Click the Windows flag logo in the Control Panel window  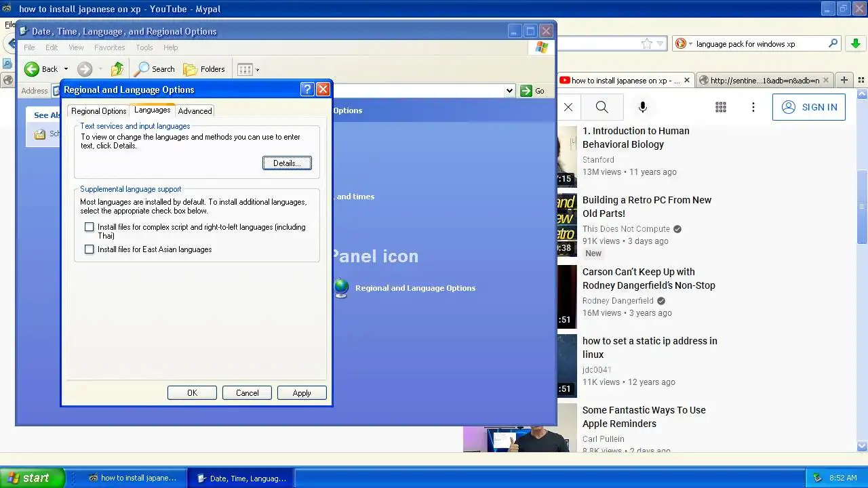click(x=541, y=47)
